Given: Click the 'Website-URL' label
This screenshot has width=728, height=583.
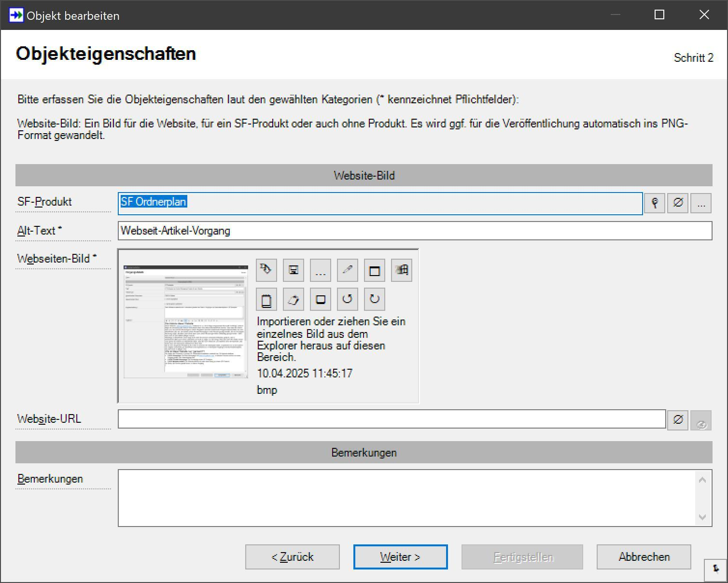Looking at the screenshot, I should pyautogui.click(x=49, y=419).
